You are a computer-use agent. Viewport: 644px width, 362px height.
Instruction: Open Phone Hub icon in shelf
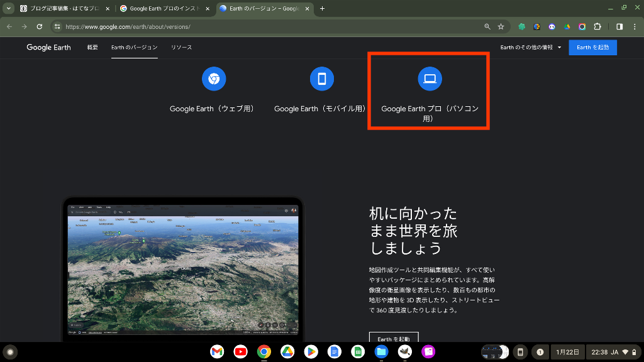(520, 352)
